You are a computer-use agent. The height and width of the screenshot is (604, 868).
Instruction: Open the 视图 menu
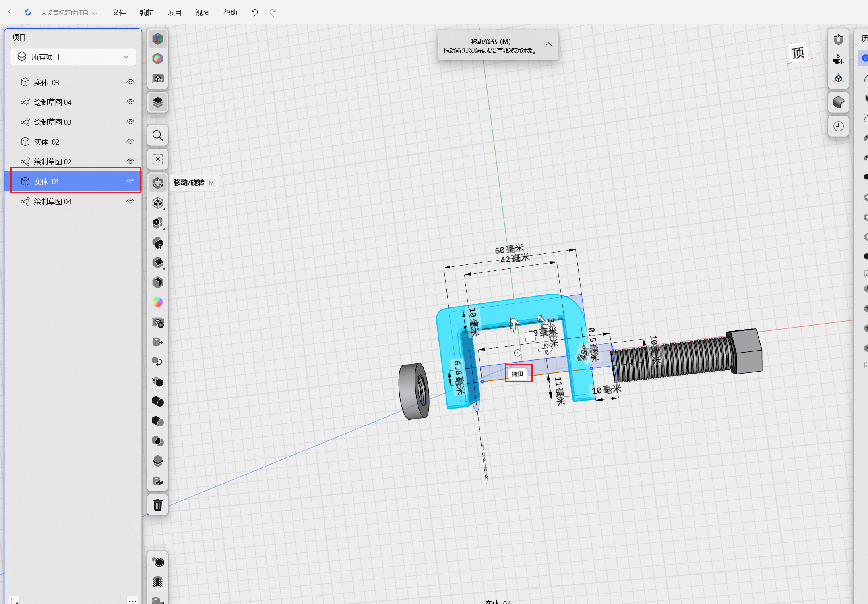pos(202,13)
